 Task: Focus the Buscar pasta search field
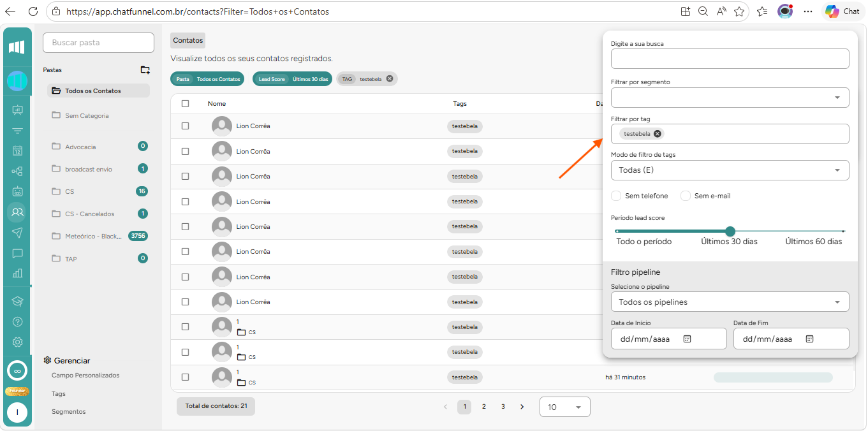(98, 43)
